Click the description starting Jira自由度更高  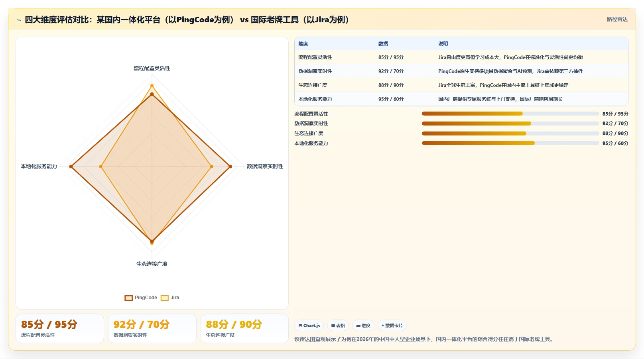[510, 57]
